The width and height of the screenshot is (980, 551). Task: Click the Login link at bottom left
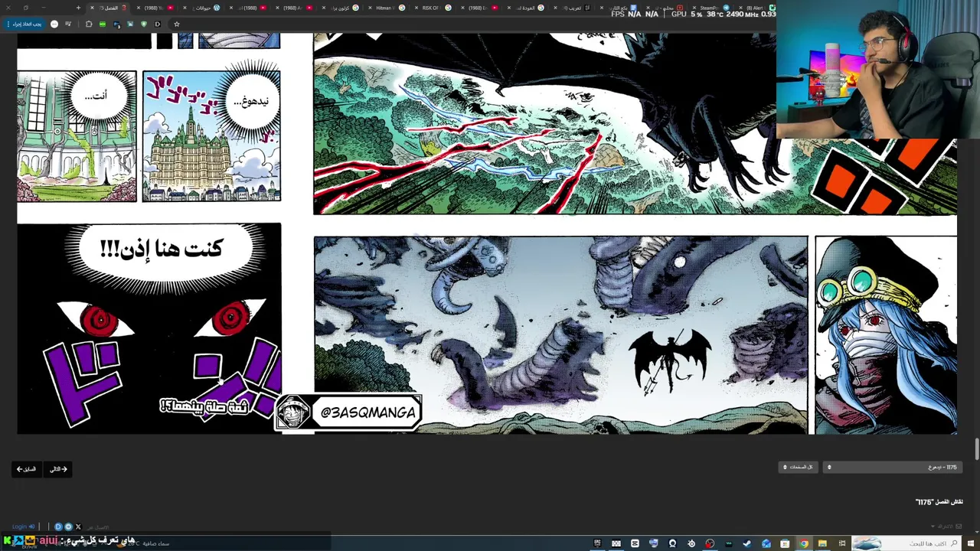click(x=23, y=527)
